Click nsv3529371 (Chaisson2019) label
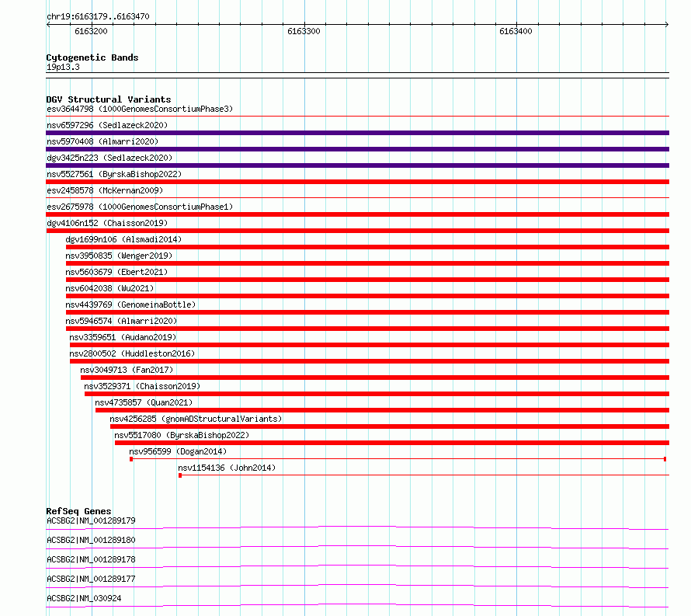This screenshot has height=616, width=691. [142, 386]
